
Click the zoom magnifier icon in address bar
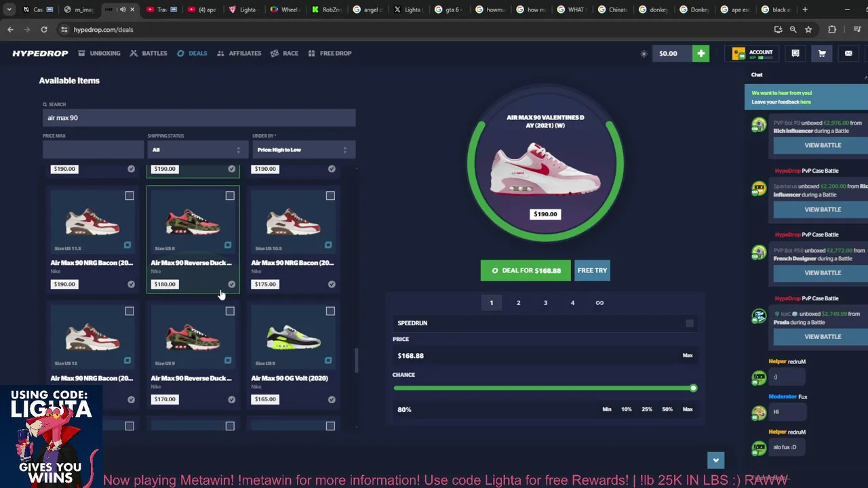pyautogui.click(x=793, y=29)
